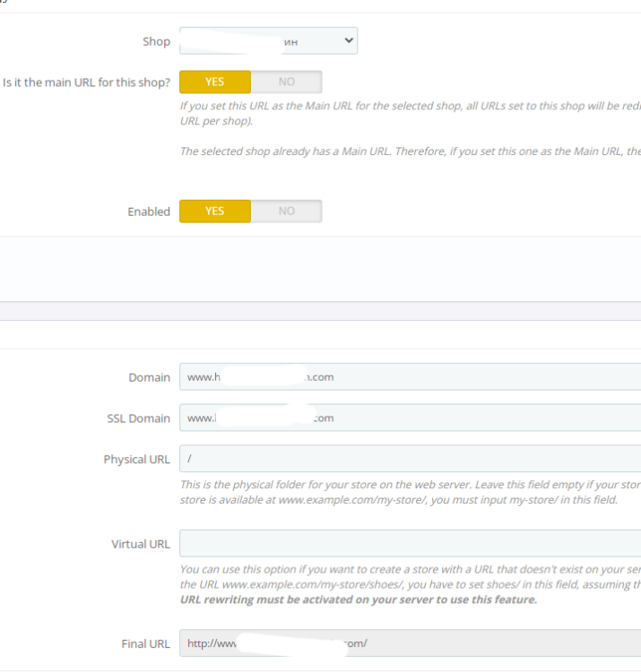Focus the SSL Domain input field

[x=410, y=418]
